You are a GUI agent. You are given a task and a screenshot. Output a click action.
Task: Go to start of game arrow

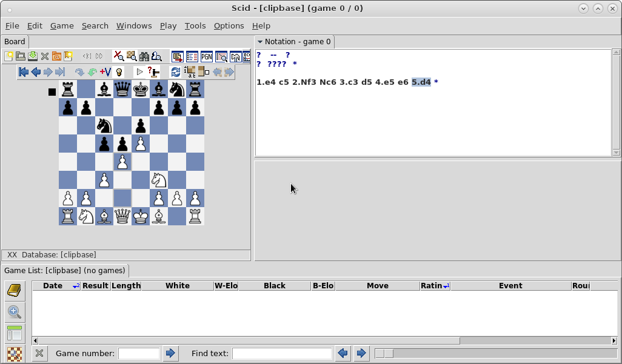click(x=24, y=71)
